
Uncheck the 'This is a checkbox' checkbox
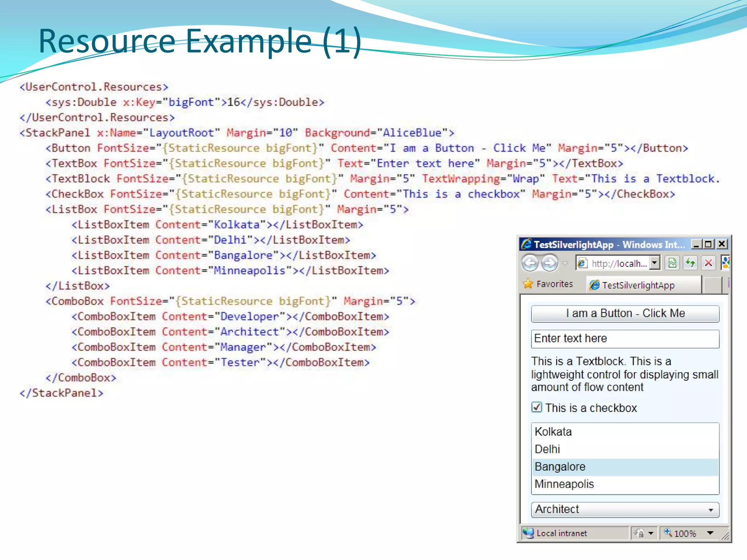coord(537,407)
